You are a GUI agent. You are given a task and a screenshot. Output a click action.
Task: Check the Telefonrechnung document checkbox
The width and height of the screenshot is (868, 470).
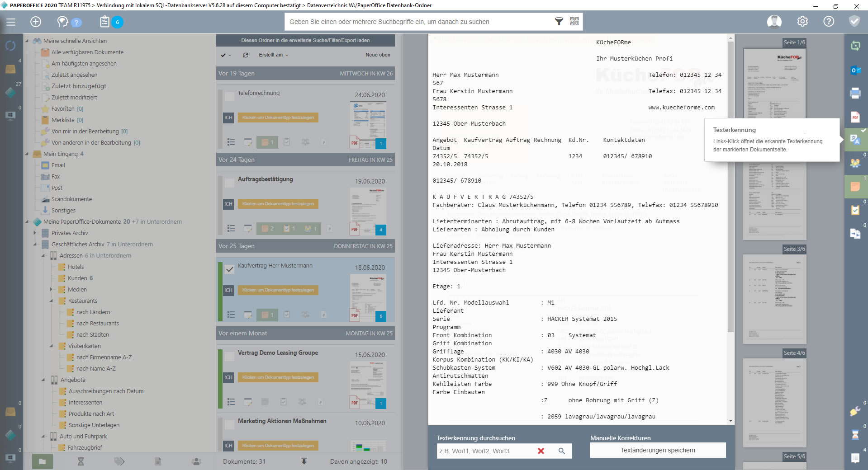tap(230, 96)
